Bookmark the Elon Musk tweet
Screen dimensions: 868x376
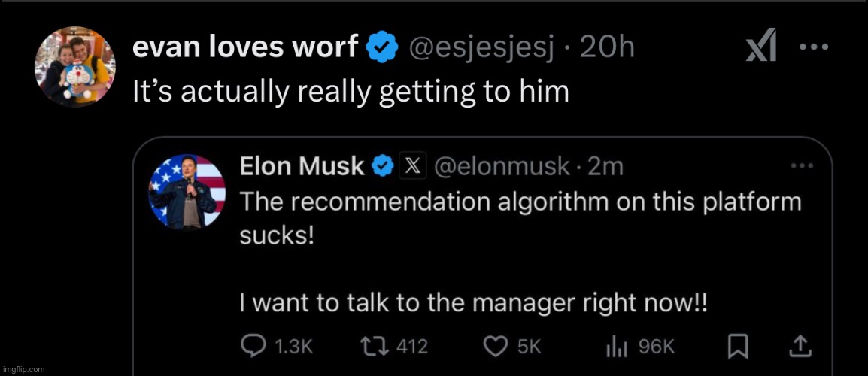coord(738,346)
